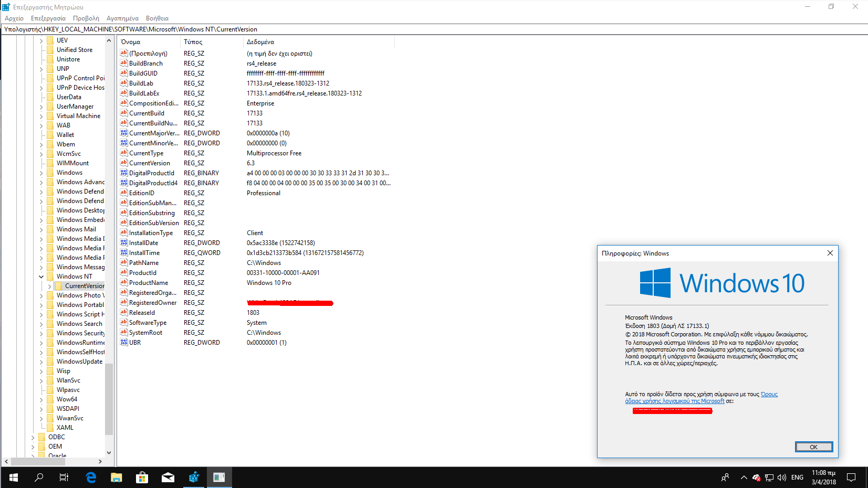Click the UBR DWORD value icon
This screenshot has width=868, height=488.
[x=124, y=342]
